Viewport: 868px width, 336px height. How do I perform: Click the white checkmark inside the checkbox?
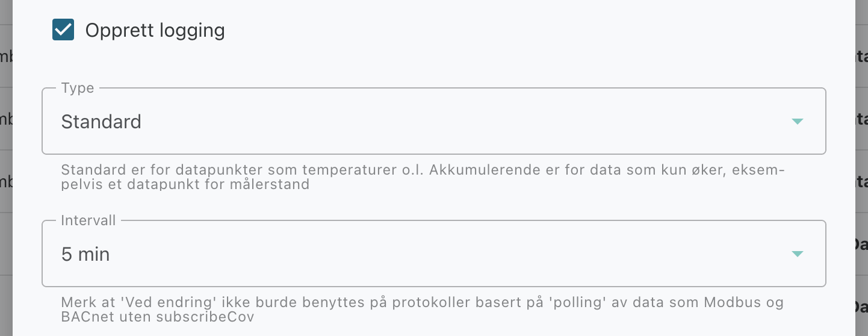coord(63,30)
